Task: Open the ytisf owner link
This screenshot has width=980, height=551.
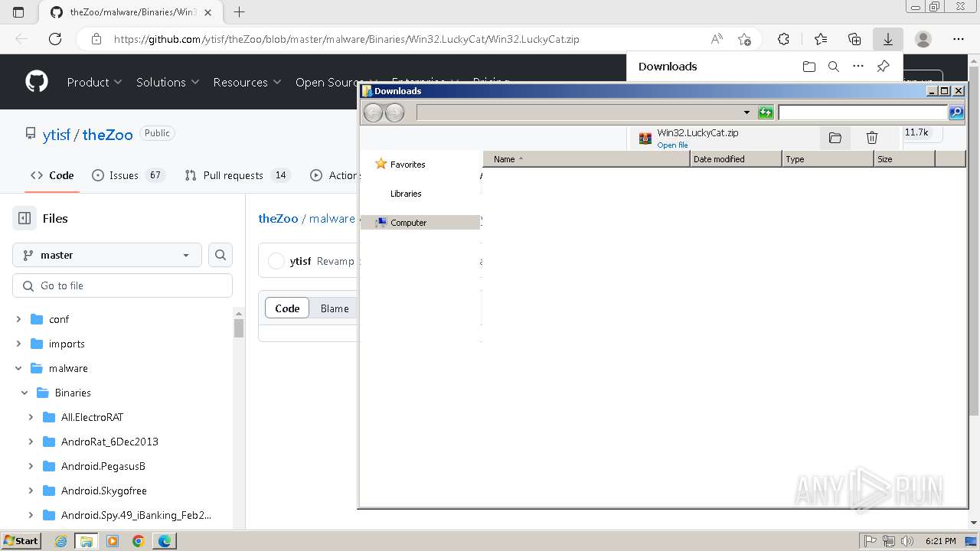Action: [x=57, y=135]
